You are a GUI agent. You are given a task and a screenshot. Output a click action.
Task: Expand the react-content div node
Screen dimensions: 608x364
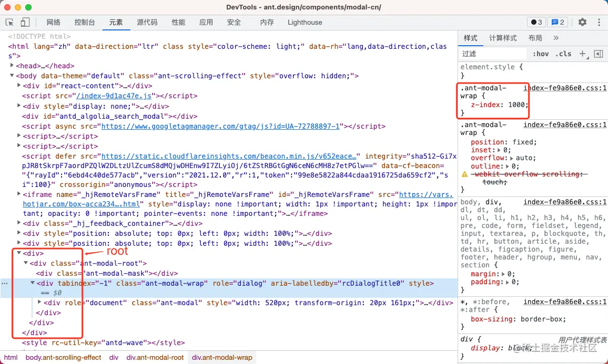19,86
